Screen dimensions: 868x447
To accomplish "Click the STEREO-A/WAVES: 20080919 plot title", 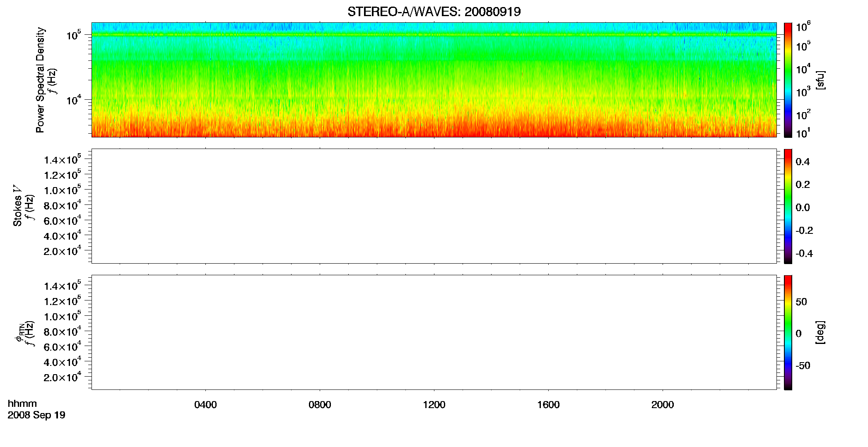I will [x=434, y=12].
